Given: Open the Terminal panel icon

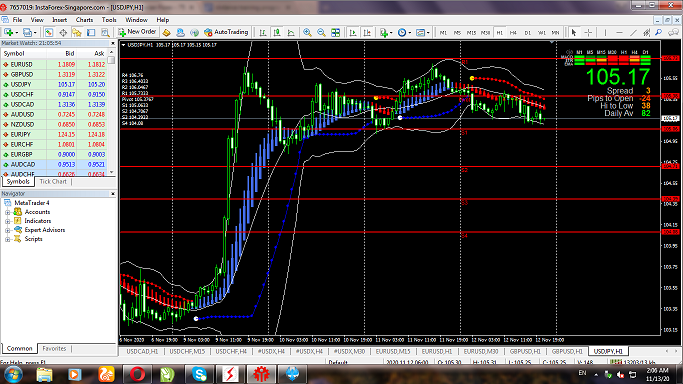Looking at the screenshot, I should click(x=91, y=32).
